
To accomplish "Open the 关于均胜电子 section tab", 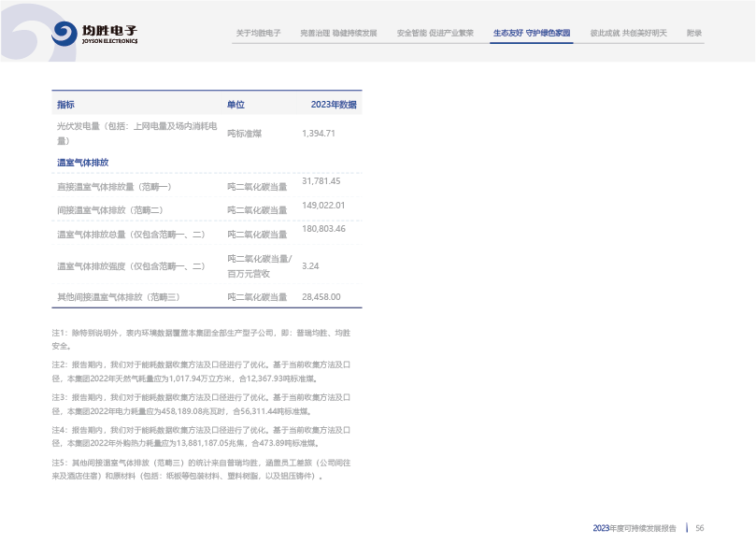I will [x=258, y=33].
